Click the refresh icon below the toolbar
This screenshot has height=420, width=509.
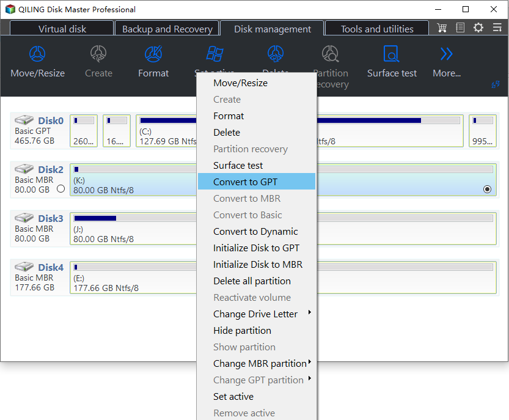(496, 85)
